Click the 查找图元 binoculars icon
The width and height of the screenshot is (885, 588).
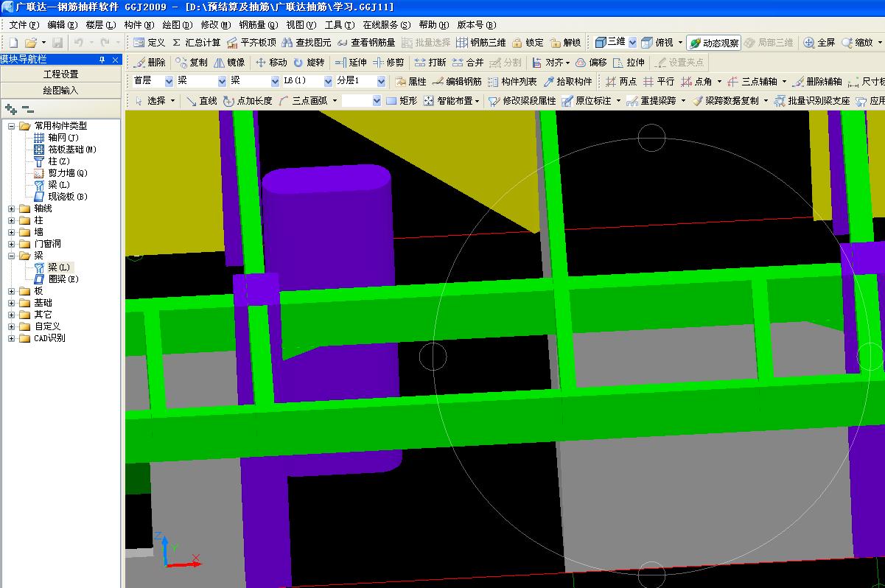click(x=287, y=43)
